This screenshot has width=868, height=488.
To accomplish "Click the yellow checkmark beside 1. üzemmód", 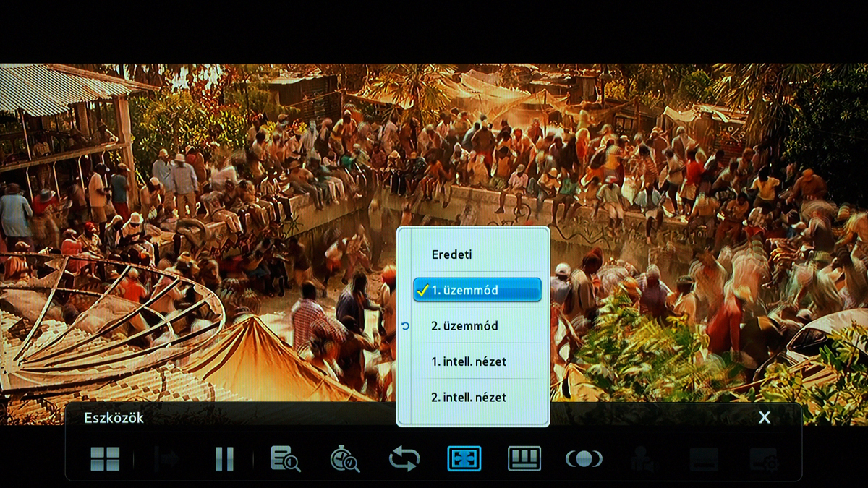I will pyautogui.click(x=423, y=290).
